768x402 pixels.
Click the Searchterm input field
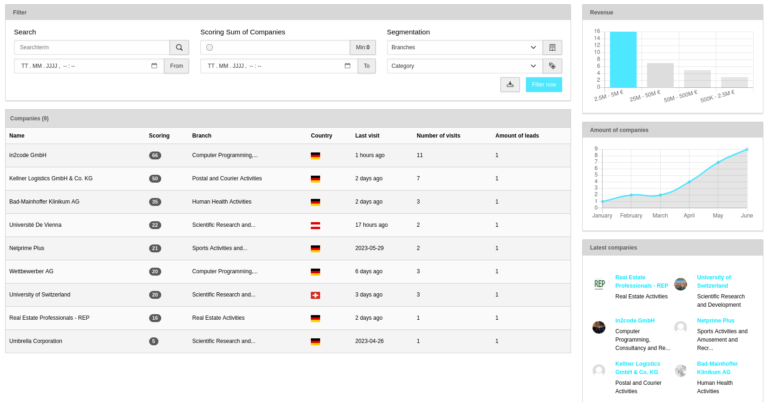[x=92, y=47]
